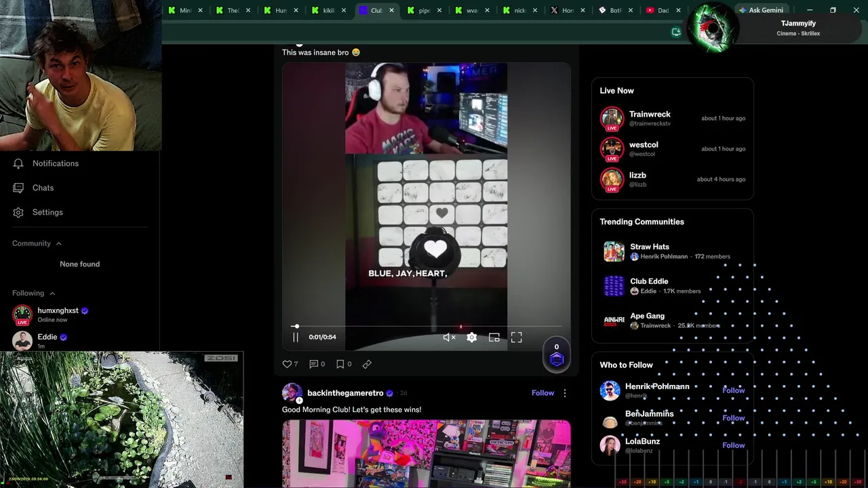Follow backinthegameretro
Image resolution: width=868 pixels, height=488 pixels.
coord(542,393)
